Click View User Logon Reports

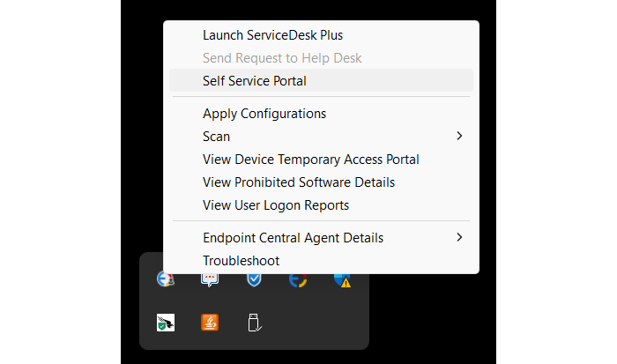pos(276,205)
